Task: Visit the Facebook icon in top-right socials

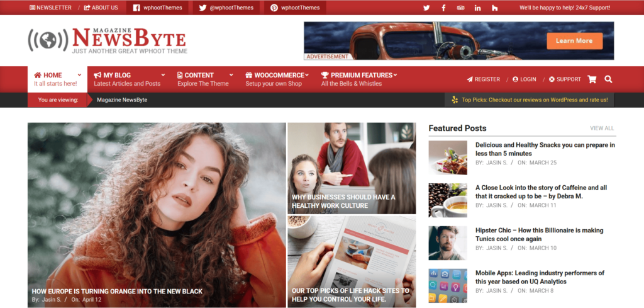Action: (443, 8)
